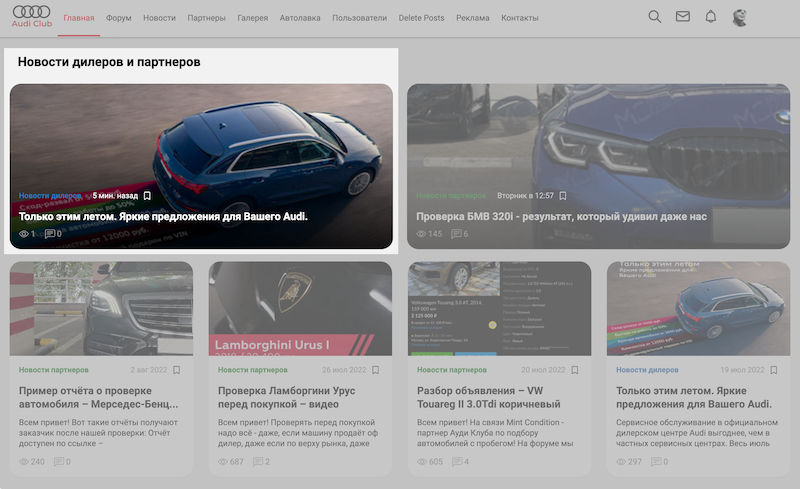Open 'Пример отчёта о проверке автомобиля' article
This screenshot has height=489, width=800.
pyautogui.click(x=98, y=397)
